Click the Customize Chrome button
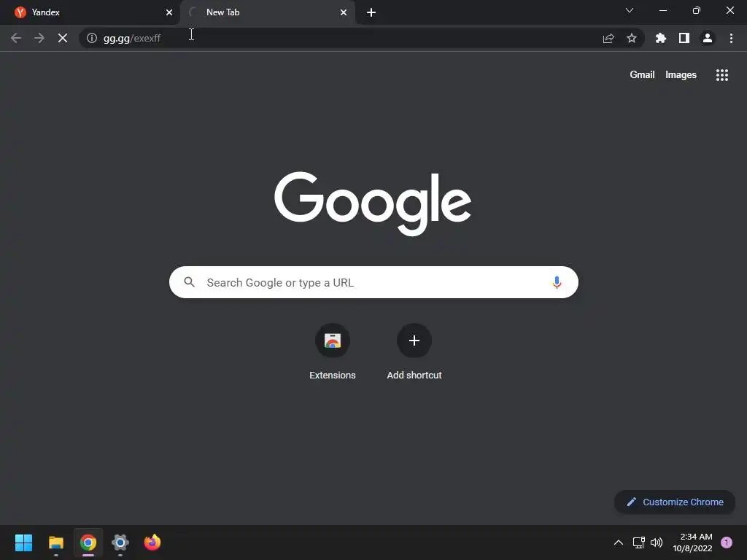 click(675, 502)
